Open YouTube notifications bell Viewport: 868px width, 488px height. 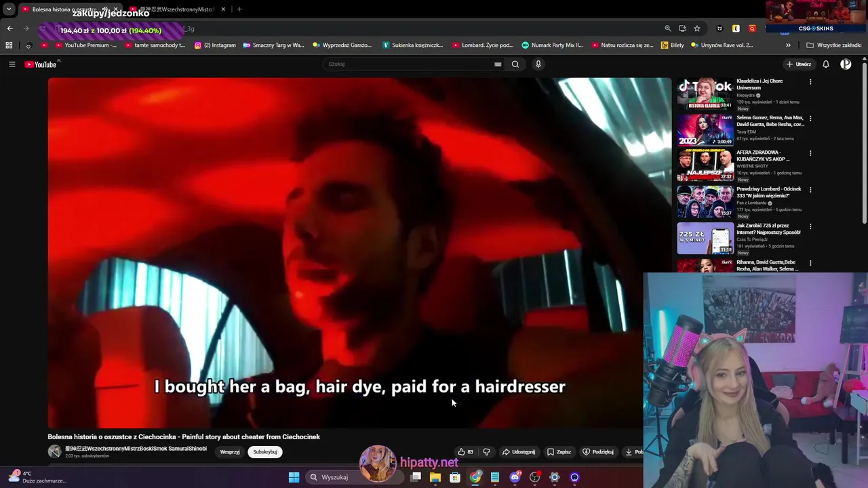coord(826,64)
